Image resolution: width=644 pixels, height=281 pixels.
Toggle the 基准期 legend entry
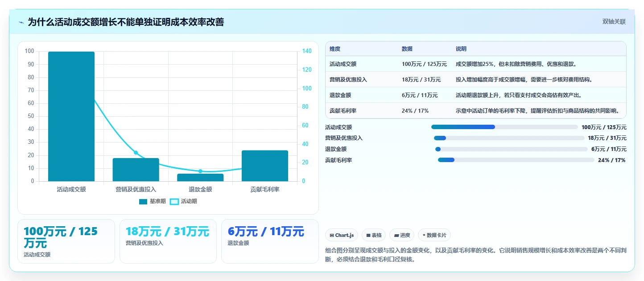pyautogui.click(x=152, y=201)
